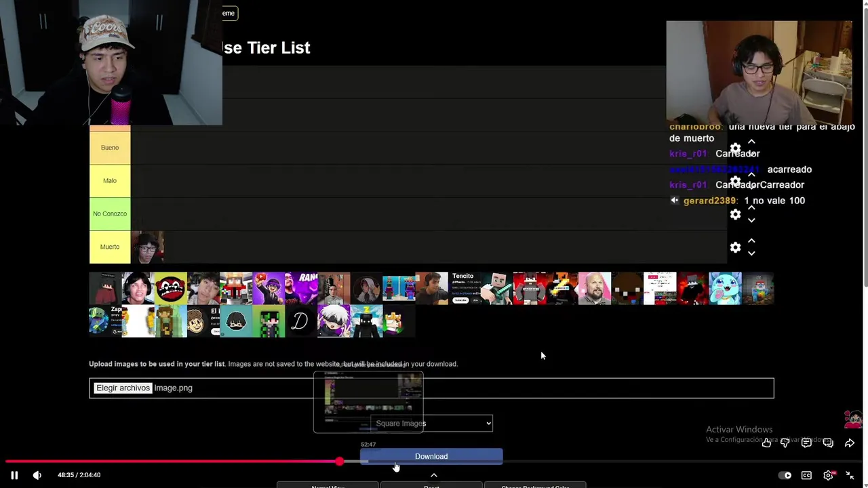Viewport: 868px width, 488px height.
Task: Select the Malo tier label
Action: [110, 181]
